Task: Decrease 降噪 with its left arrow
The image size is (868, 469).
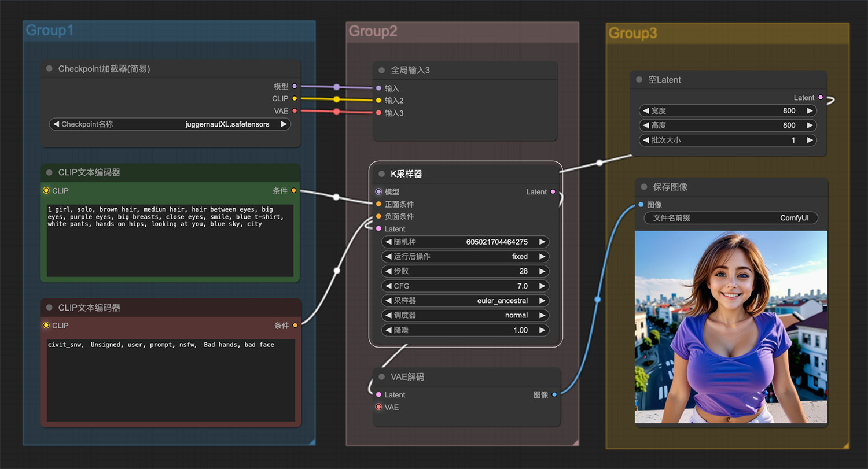Action: tap(388, 330)
